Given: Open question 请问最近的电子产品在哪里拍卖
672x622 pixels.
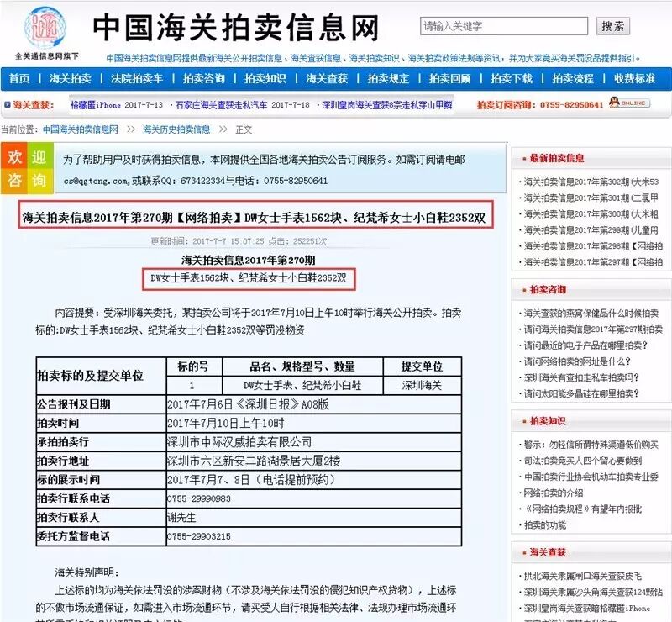Looking at the screenshot, I should coord(585,345).
